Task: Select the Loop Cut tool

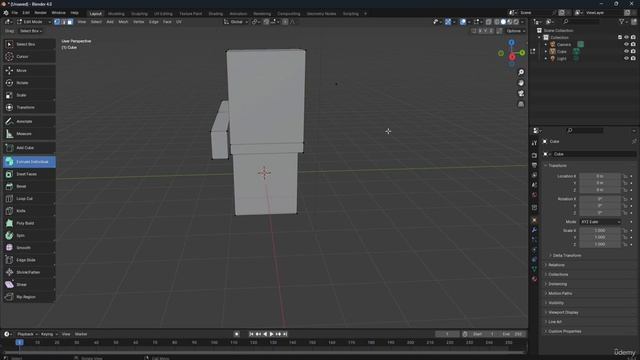Action: pos(29,198)
